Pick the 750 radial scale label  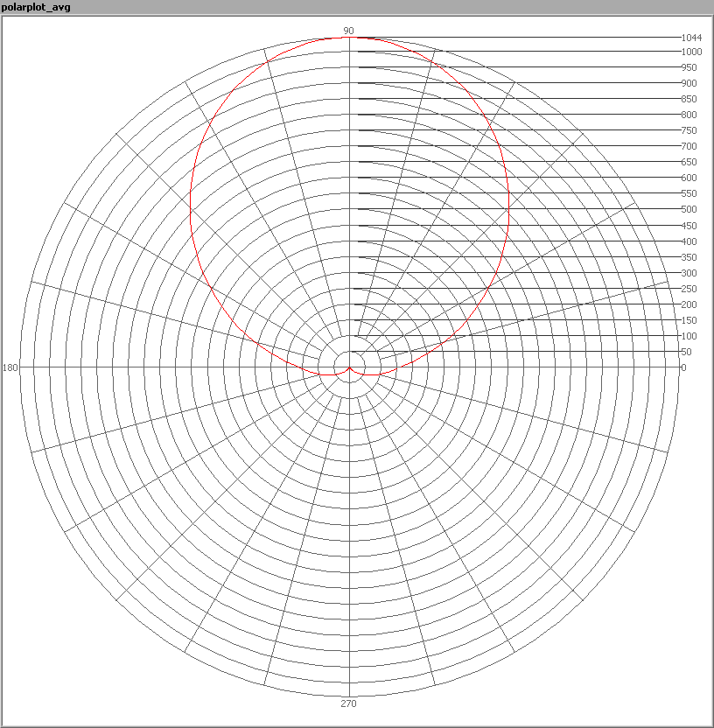pyautogui.click(x=689, y=130)
